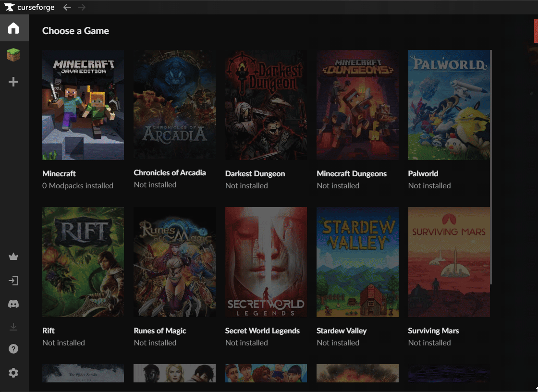The image size is (538, 392).
Task: Click '0 Modpacks installed' text
Action: tap(77, 186)
